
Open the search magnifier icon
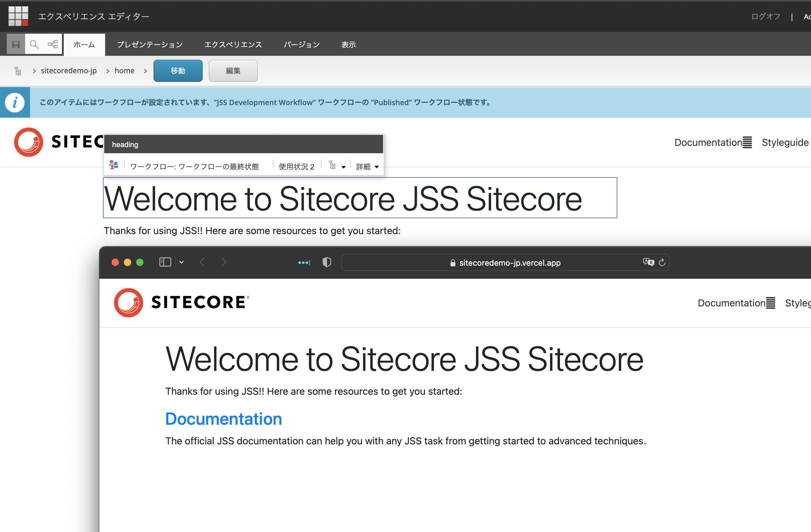click(34, 44)
